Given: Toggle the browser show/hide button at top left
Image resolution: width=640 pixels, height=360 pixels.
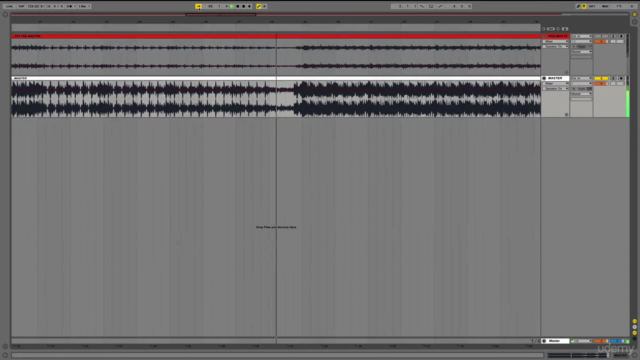Looking at the screenshot, I should (5, 15).
